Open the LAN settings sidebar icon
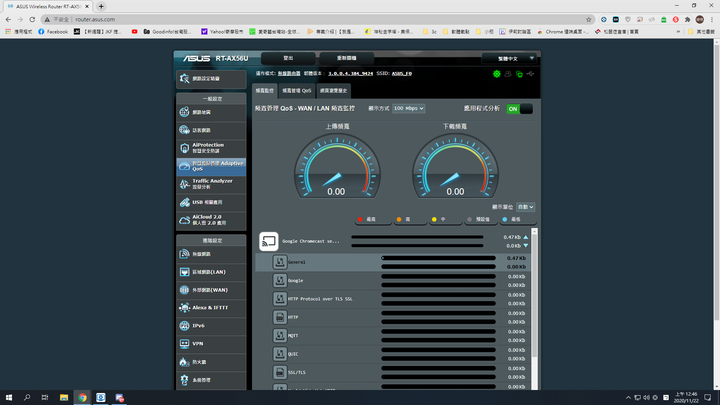This screenshot has height=405, width=720. coord(184,272)
